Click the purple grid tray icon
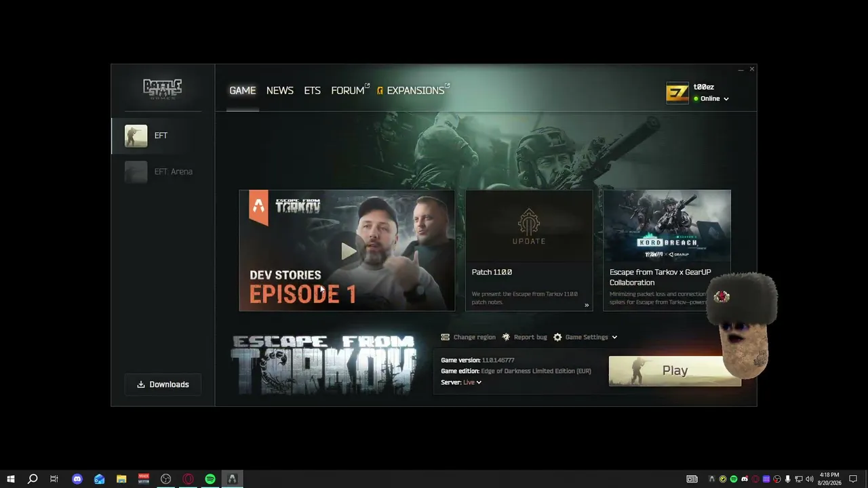 click(x=766, y=479)
